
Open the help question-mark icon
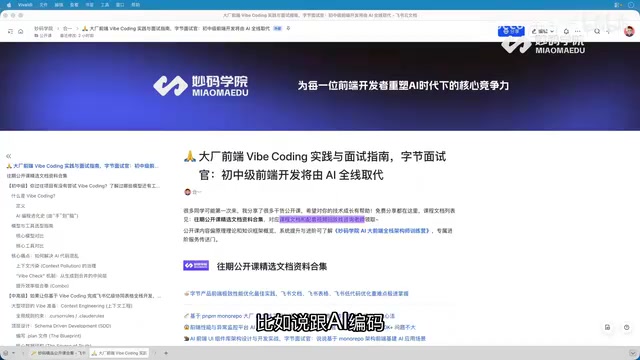click(x=627, y=327)
